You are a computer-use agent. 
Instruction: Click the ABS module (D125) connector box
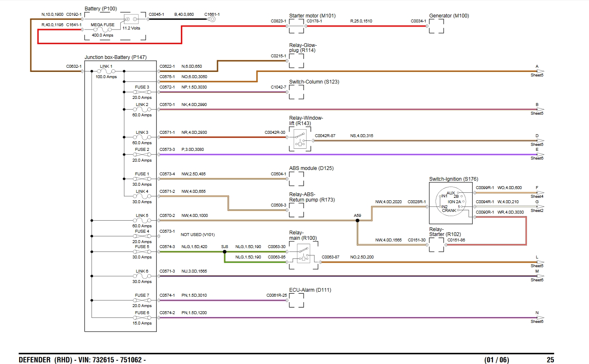[296, 179]
